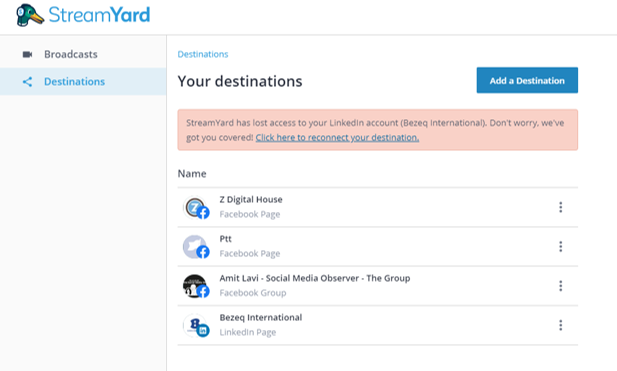This screenshot has width=617, height=371.
Task: Click the LinkedIn Page label
Action: 248,332
